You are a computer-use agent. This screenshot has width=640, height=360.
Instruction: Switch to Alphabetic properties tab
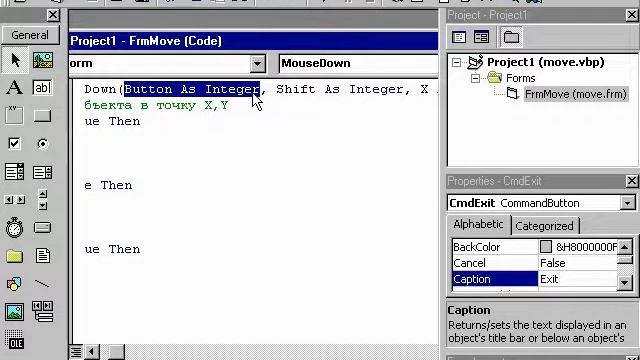pos(478,224)
